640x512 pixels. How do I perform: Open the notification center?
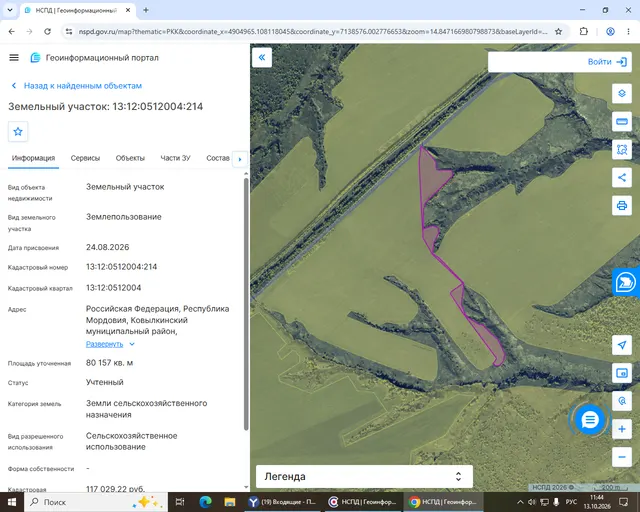pyautogui.click(x=623, y=502)
